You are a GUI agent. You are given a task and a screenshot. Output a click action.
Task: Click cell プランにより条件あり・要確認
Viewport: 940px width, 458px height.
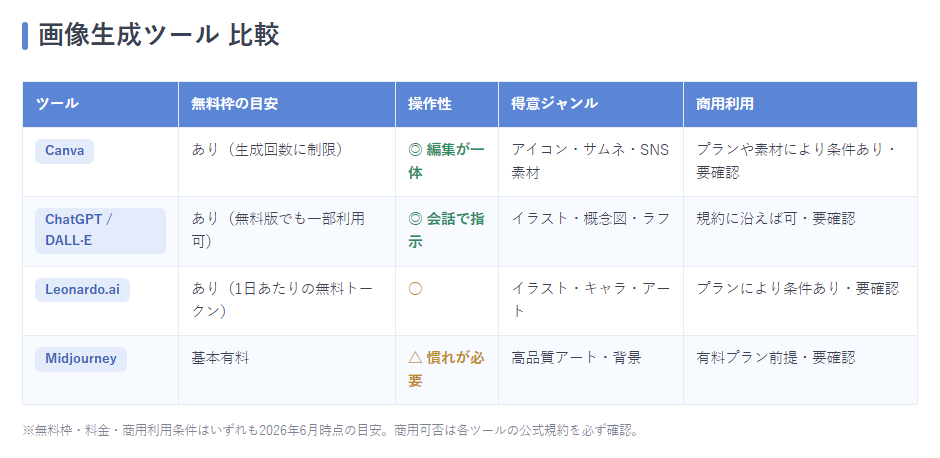click(800, 301)
